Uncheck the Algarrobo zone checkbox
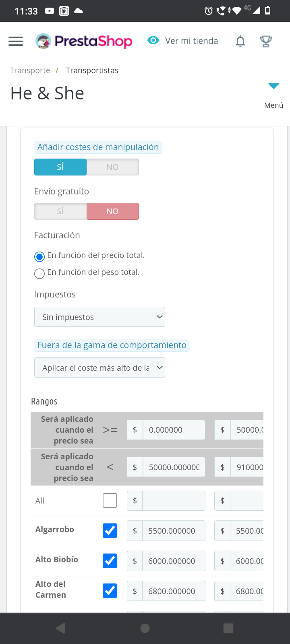The image size is (290, 644). [x=110, y=530]
